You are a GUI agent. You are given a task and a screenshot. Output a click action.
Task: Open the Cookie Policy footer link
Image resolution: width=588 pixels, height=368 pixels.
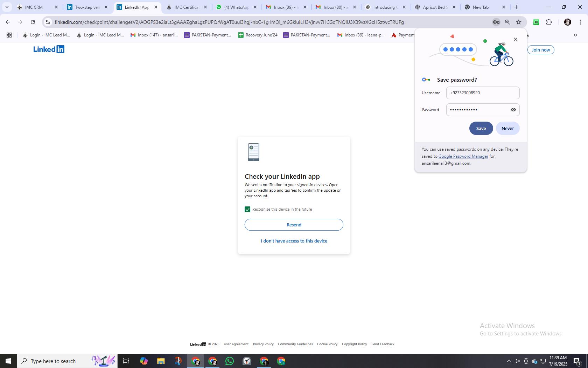[327, 344]
